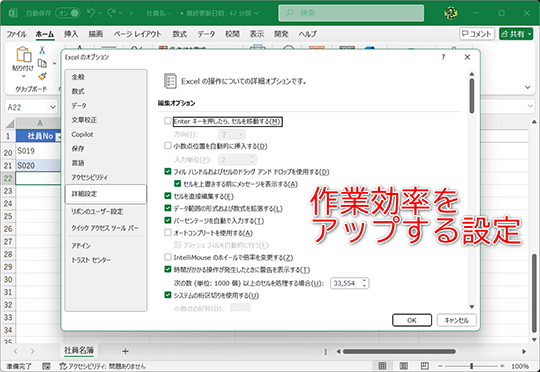Click the 共有 share button
The image size is (540, 372).
pos(516,34)
